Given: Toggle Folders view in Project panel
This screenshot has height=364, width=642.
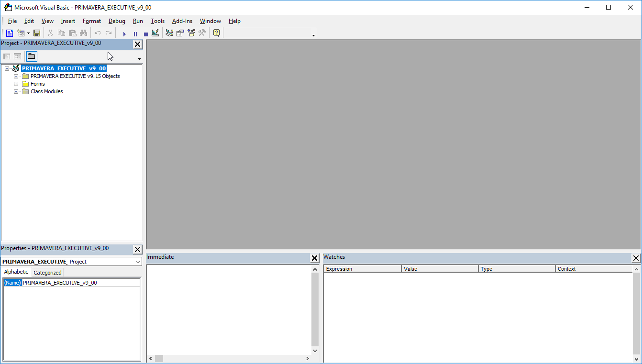Looking at the screenshot, I should click(31, 56).
